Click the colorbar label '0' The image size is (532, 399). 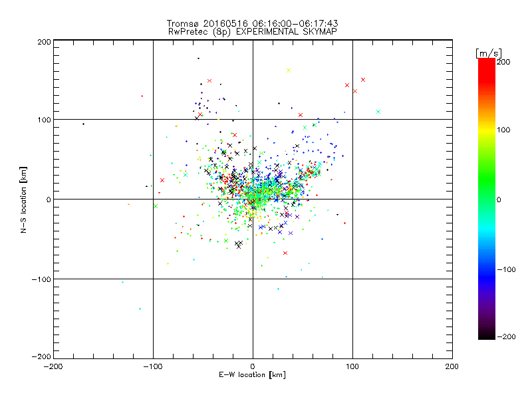click(499, 199)
